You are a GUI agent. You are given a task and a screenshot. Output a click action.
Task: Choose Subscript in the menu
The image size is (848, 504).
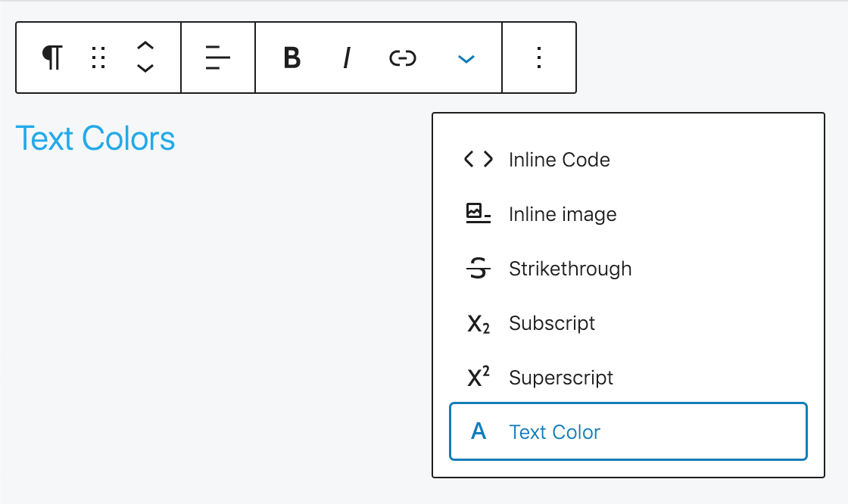pyautogui.click(x=552, y=323)
